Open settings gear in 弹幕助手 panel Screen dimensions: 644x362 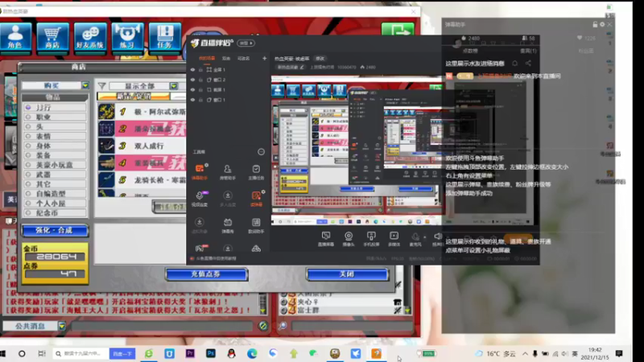point(602,25)
